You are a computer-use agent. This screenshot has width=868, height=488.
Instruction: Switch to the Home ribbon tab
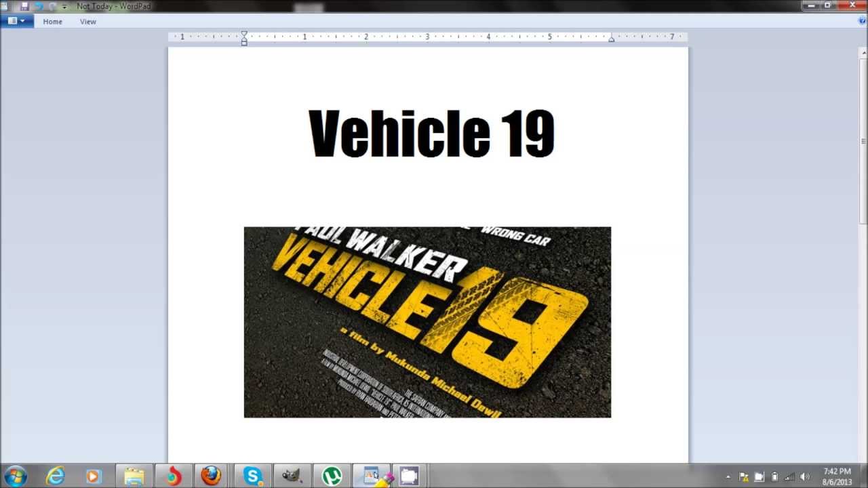52,22
